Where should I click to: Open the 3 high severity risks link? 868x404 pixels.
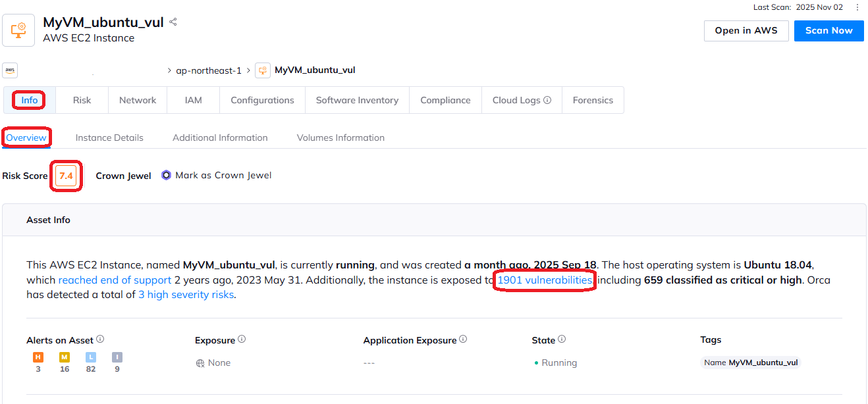tap(186, 295)
